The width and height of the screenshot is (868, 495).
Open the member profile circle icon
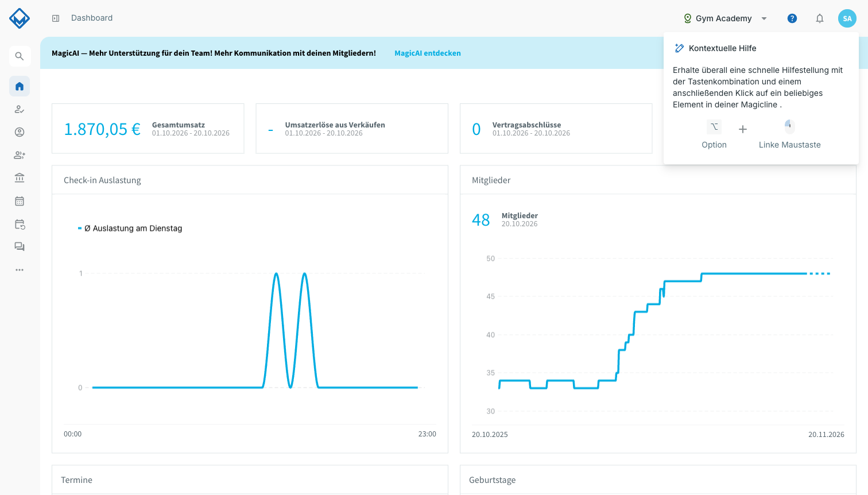[20, 132]
